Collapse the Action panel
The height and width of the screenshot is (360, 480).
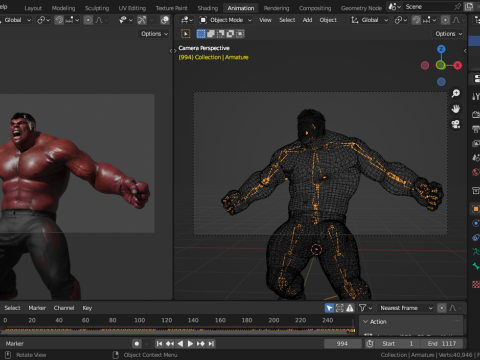pyautogui.click(x=366, y=322)
